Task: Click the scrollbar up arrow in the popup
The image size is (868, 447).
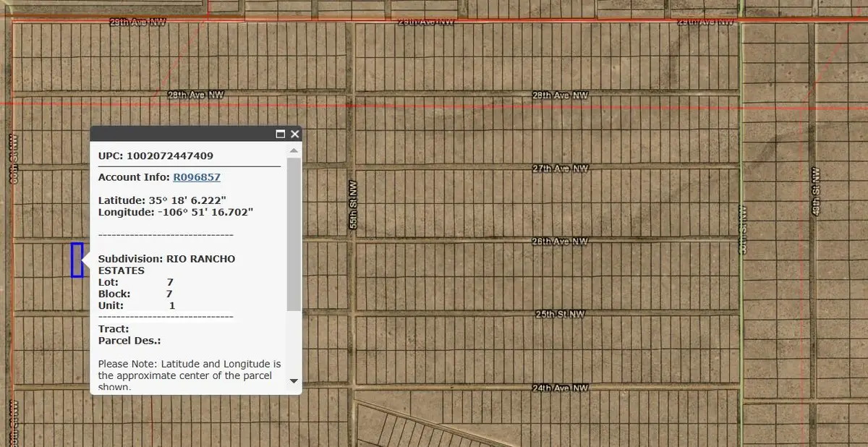Action: click(294, 150)
